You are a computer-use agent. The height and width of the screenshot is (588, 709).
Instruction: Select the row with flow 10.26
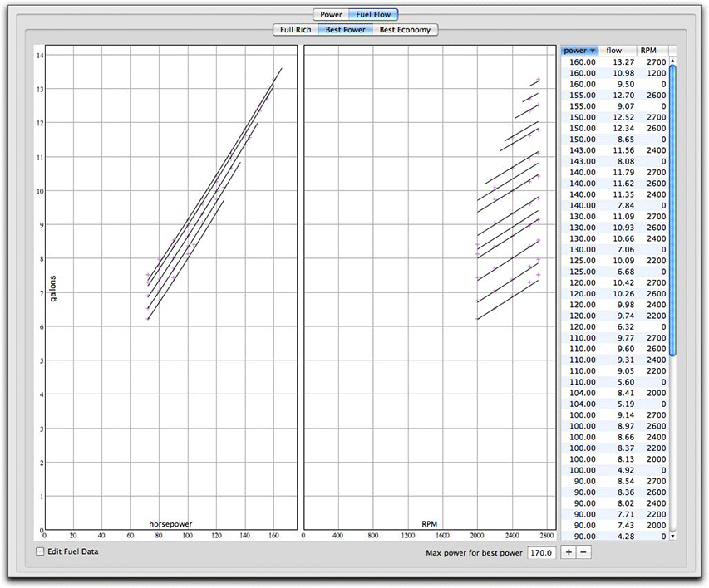pos(615,294)
